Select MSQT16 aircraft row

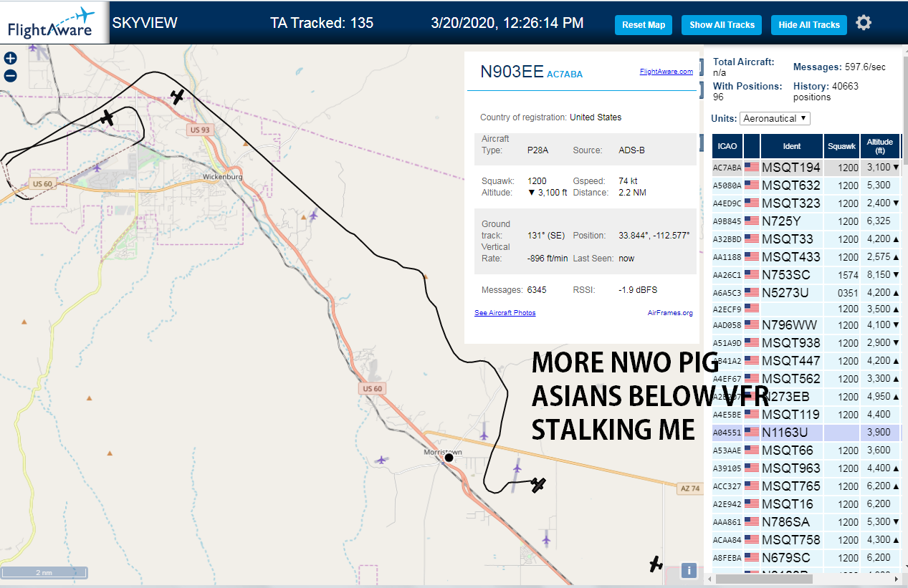806,504
